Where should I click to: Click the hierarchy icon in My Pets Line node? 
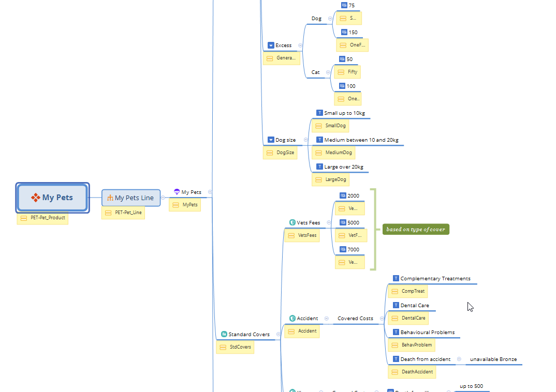[110, 198]
